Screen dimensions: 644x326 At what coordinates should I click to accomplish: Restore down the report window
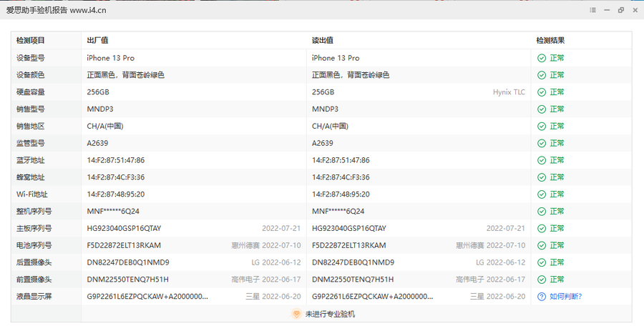[621, 10]
